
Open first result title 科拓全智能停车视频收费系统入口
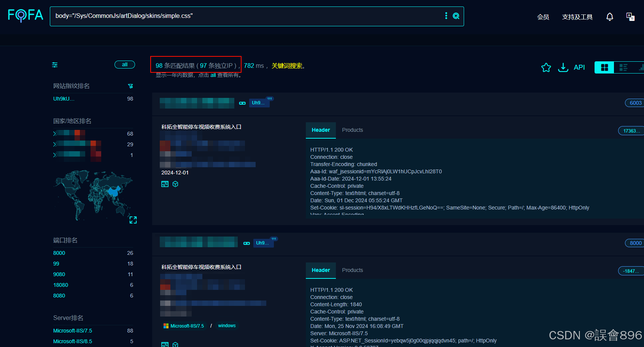tap(201, 127)
